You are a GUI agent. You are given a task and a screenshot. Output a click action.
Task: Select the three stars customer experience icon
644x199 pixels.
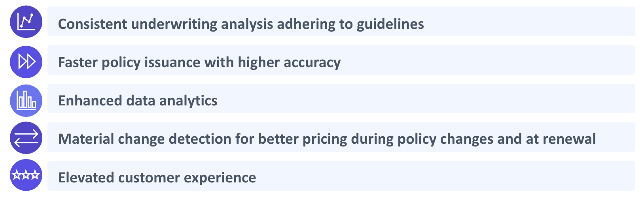pyautogui.click(x=26, y=175)
